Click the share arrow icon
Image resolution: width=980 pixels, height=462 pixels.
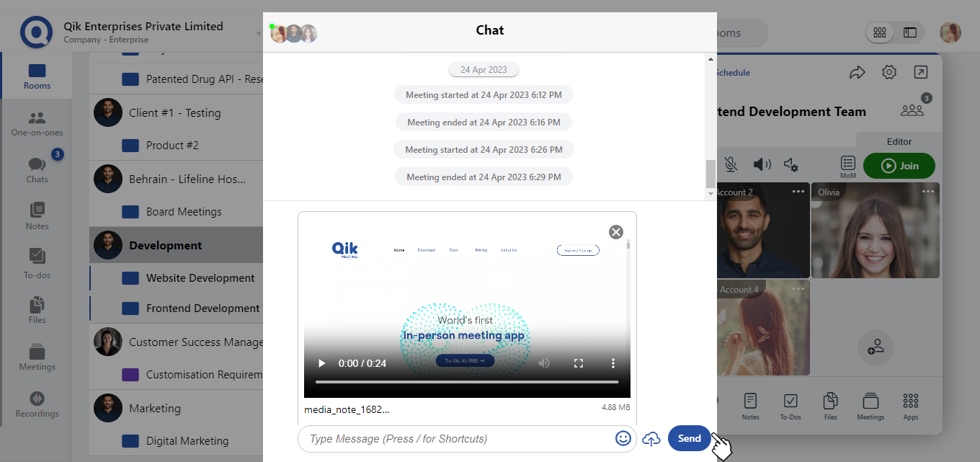[857, 72]
